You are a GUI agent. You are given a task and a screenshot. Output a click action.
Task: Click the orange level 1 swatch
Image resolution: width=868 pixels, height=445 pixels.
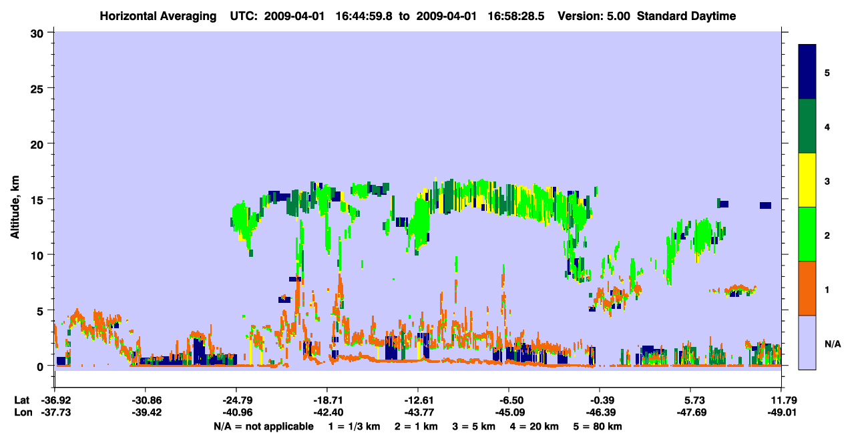807,288
